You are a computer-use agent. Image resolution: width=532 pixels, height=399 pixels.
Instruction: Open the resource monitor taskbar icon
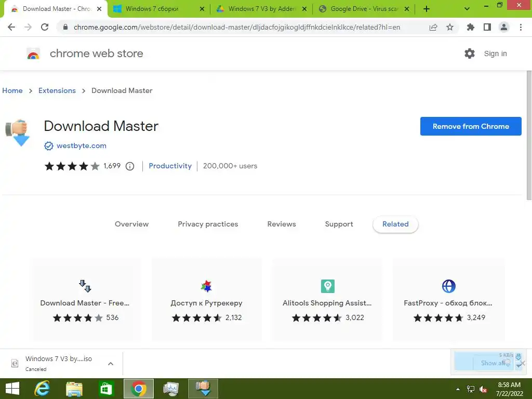point(170,389)
